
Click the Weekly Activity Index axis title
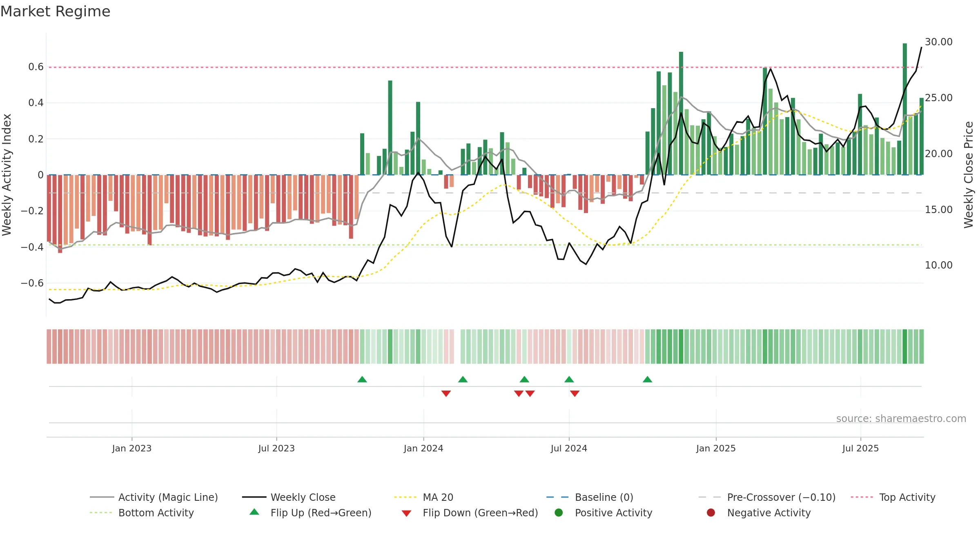tap(7, 175)
